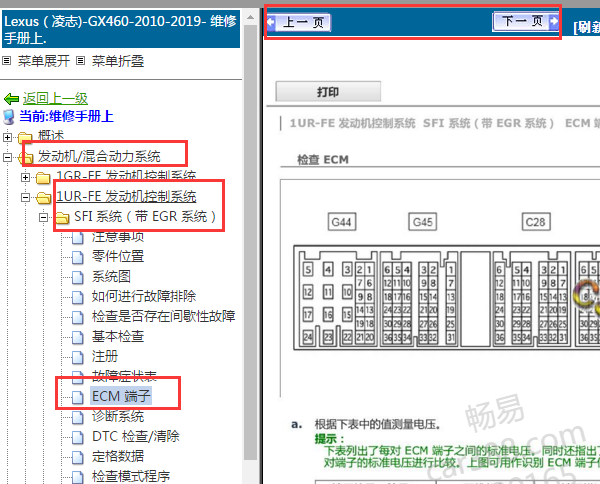
Task: Expand the 1GR-FE 发动机控制系统 node
Action: (25, 177)
